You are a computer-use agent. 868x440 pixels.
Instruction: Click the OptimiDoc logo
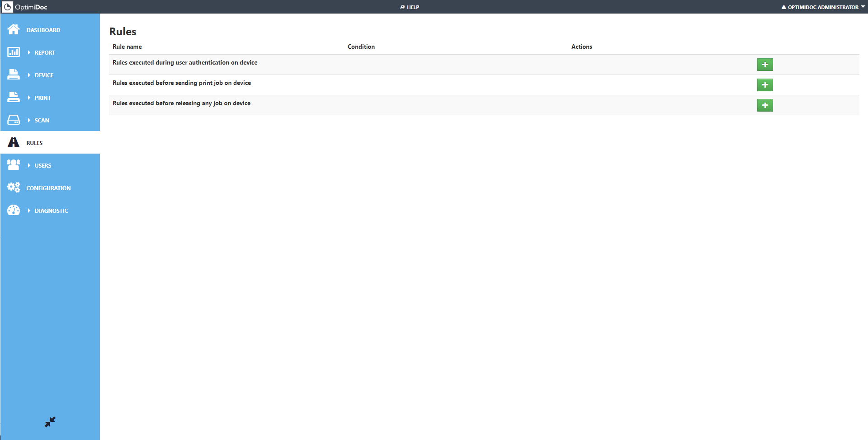tap(25, 7)
